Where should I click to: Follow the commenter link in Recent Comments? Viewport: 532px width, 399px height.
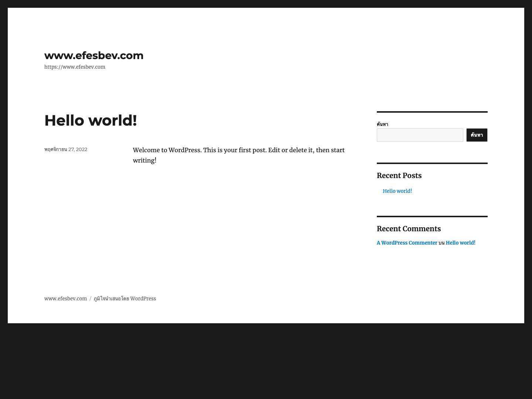point(407,243)
